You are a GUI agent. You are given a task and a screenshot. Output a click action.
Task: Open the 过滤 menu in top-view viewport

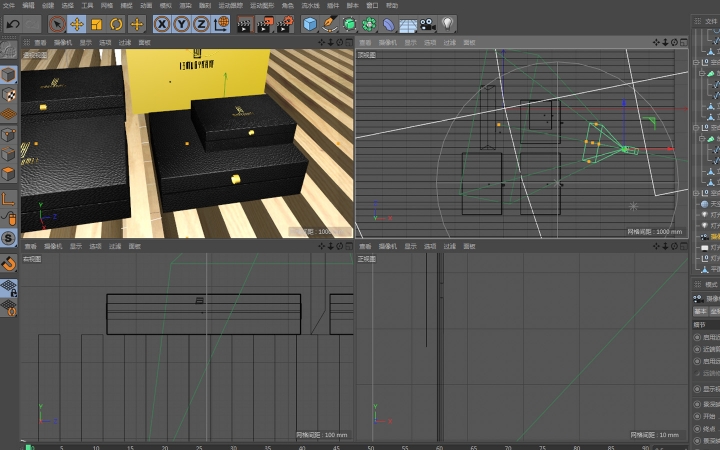tap(449, 43)
